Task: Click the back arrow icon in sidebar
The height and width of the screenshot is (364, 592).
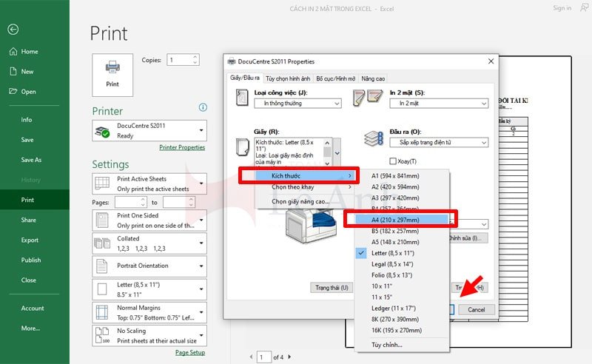Action: [13, 30]
